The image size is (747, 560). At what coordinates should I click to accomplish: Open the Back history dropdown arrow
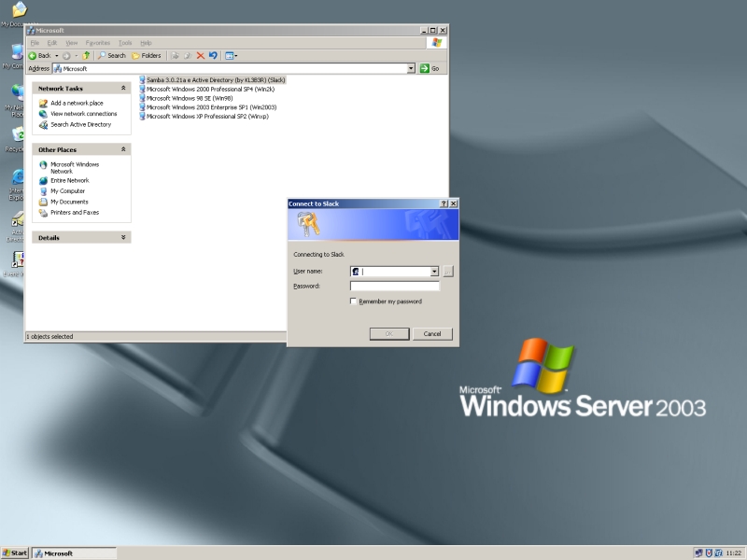click(56, 56)
